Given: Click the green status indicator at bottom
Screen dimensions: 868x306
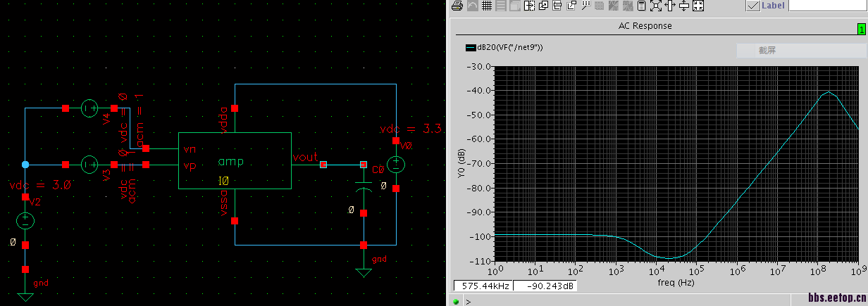Looking at the screenshot, I should point(456,302).
